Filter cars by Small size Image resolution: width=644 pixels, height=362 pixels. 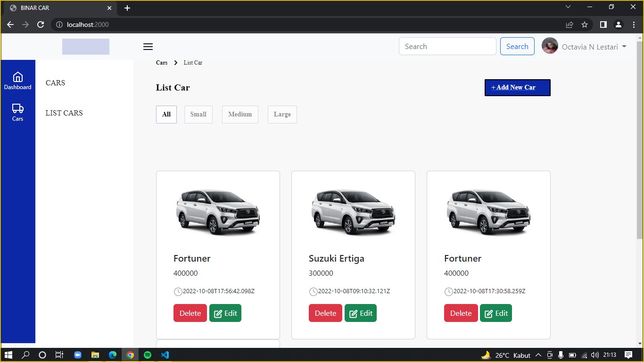198,114
